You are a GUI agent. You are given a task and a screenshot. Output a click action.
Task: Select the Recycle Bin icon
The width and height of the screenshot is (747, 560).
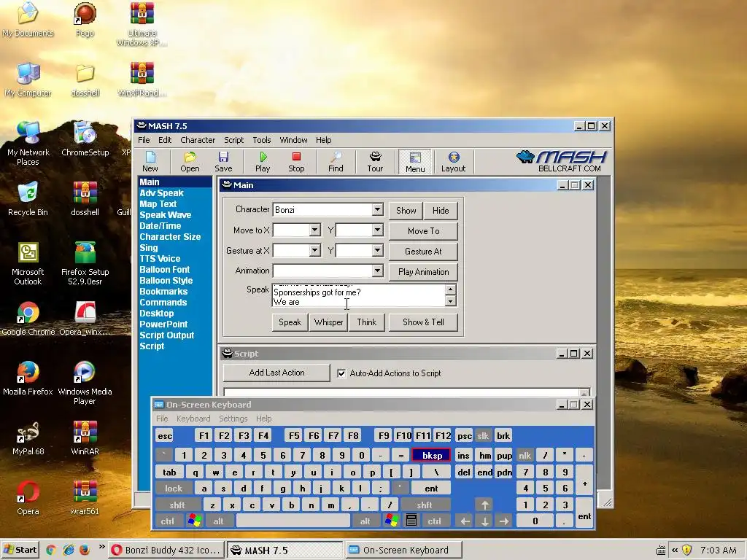(28, 198)
